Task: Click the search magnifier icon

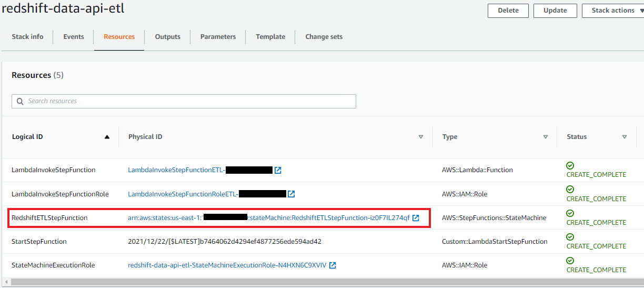Action: 20,101
